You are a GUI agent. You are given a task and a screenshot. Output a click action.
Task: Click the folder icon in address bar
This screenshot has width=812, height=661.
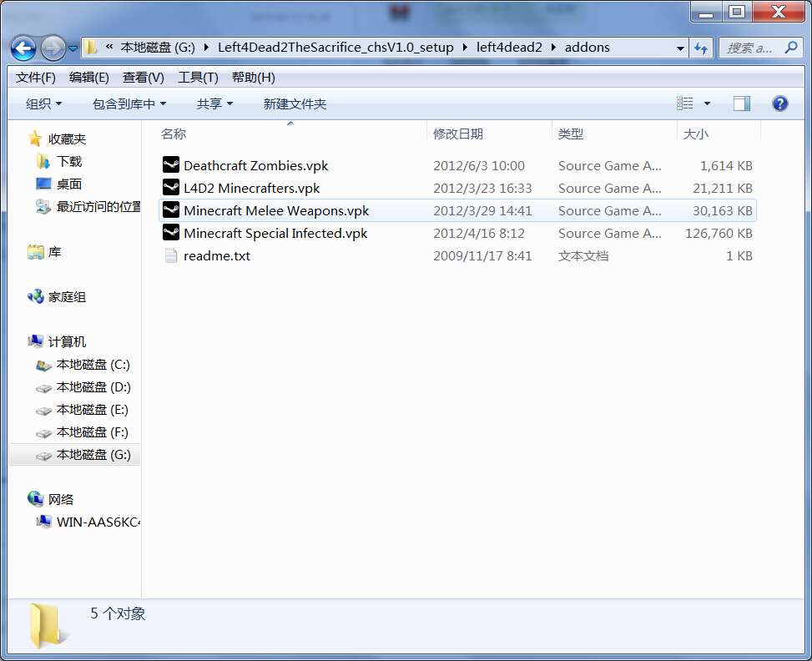[x=91, y=48]
